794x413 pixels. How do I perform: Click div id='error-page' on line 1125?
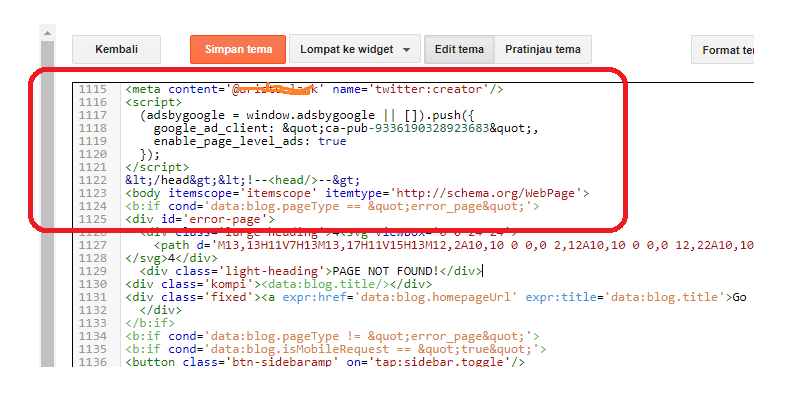click(200, 219)
